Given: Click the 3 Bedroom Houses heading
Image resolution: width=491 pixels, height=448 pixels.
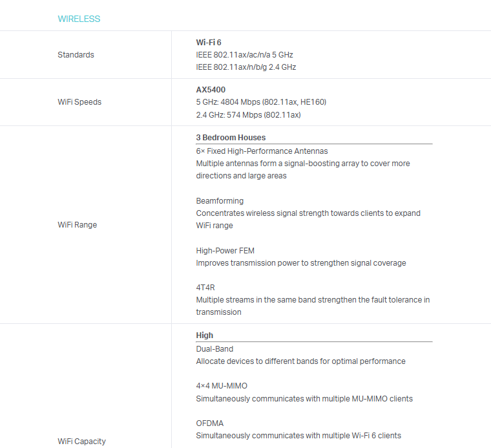Looking at the screenshot, I should [231, 138].
